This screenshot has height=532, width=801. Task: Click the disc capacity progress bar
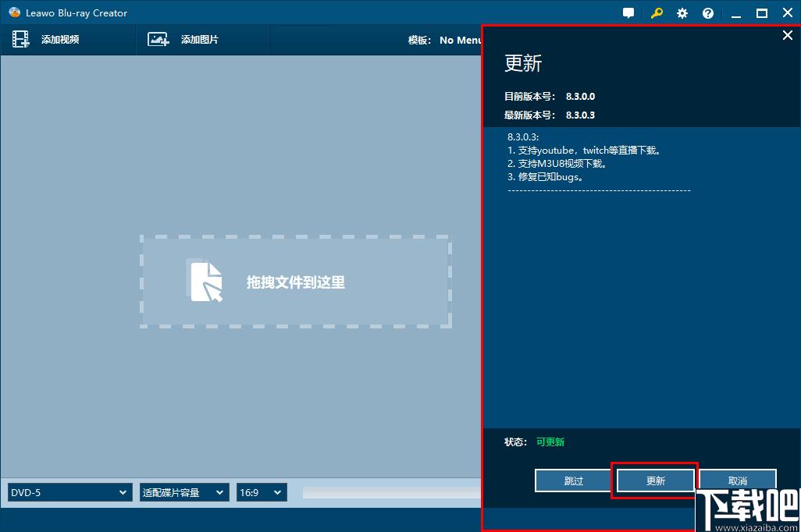click(392, 493)
